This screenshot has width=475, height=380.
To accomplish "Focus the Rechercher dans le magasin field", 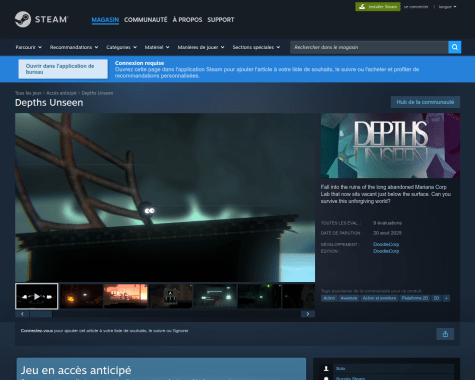I will (x=369, y=47).
